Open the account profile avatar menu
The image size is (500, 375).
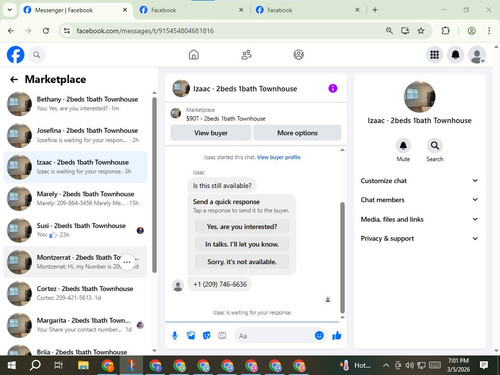pos(477,55)
